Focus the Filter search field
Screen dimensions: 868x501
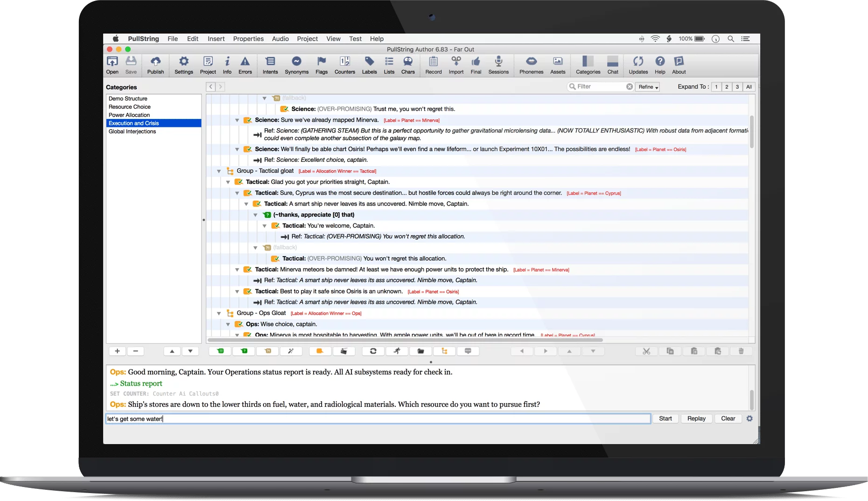601,87
